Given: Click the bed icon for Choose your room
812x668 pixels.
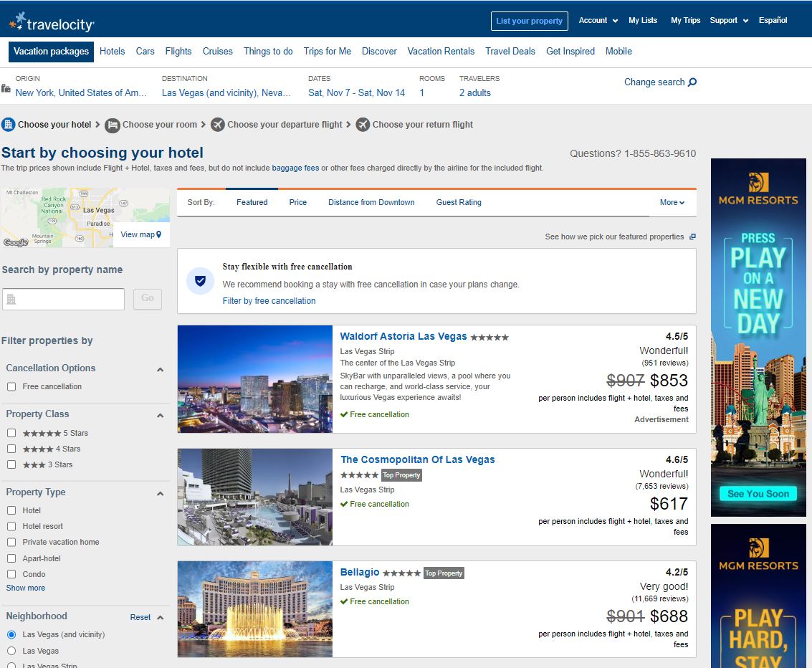Looking at the screenshot, I should coord(112,125).
